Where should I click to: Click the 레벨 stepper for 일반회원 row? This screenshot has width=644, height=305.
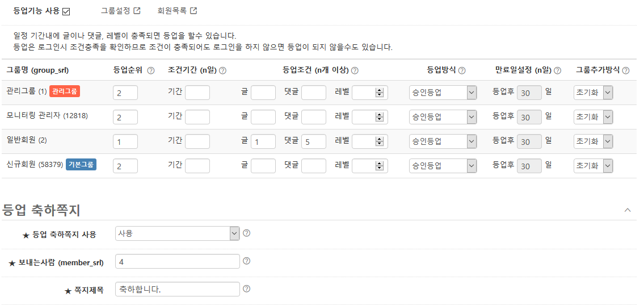[380, 141]
